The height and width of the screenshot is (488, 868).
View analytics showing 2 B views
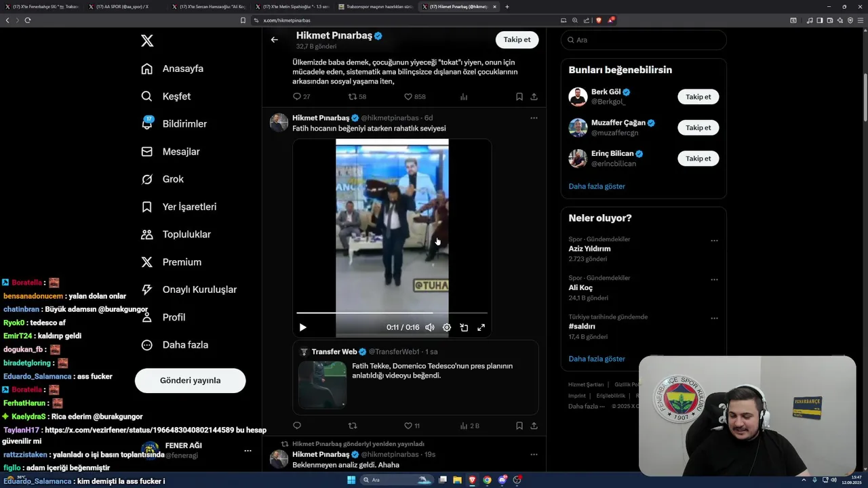[469, 426]
